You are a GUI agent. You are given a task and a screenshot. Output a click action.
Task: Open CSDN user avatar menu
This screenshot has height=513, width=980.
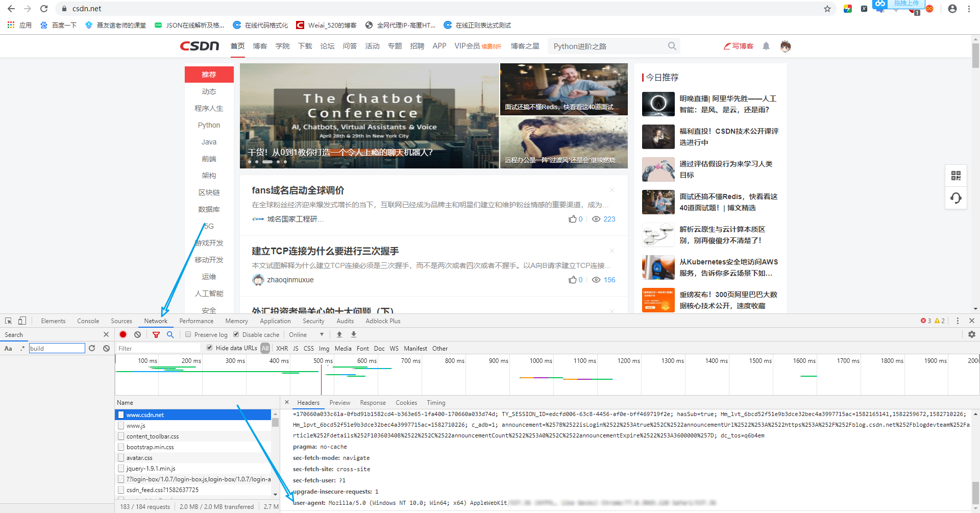(786, 46)
